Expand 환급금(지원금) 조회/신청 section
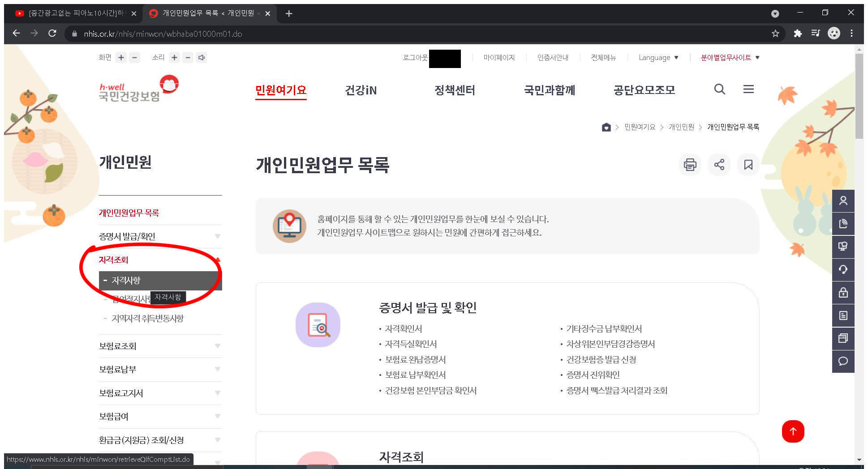 [x=160, y=440]
